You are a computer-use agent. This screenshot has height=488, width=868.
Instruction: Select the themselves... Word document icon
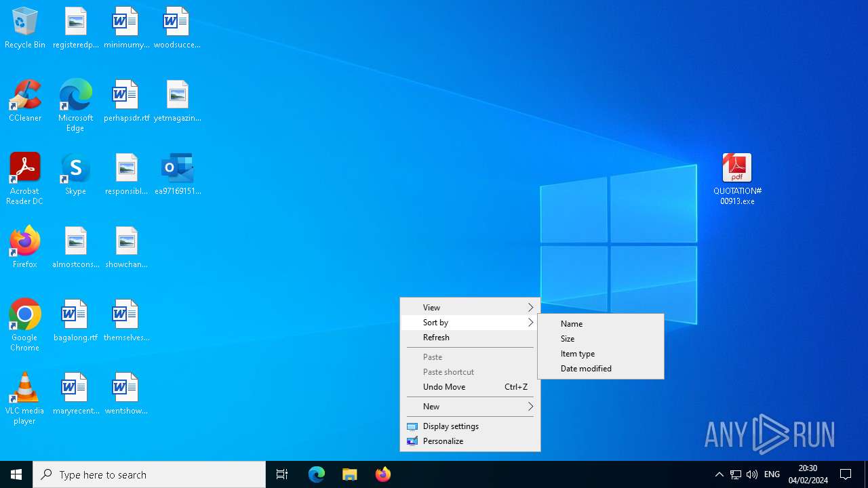tap(126, 321)
